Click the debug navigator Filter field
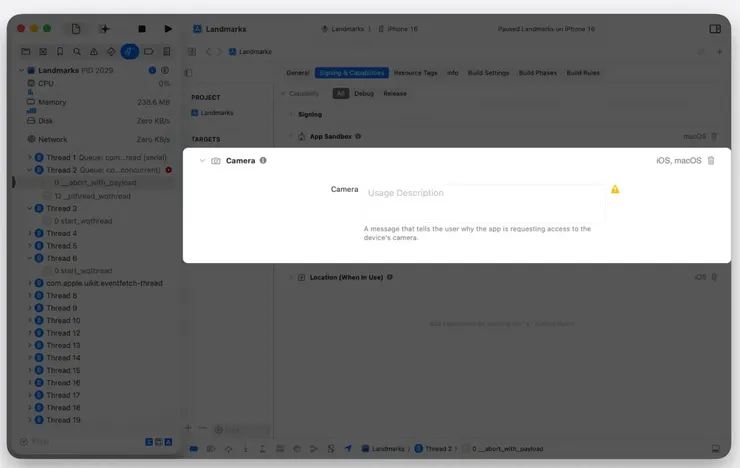This screenshot has width=740, height=468. 80,442
